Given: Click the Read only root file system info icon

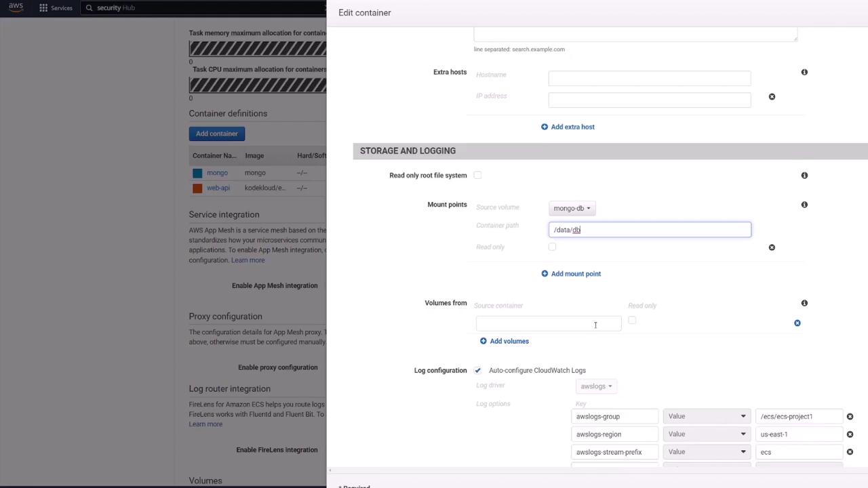Looking at the screenshot, I should [x=804, y=176].
